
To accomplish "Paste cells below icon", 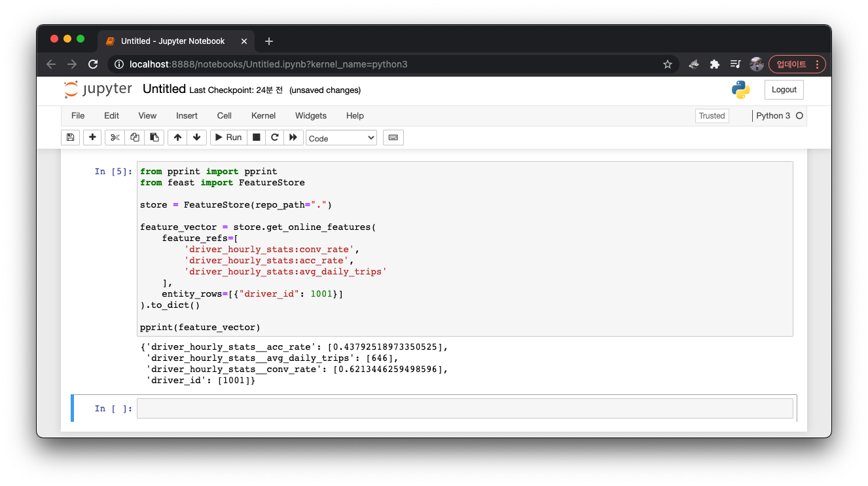I will tap(154, 138).
